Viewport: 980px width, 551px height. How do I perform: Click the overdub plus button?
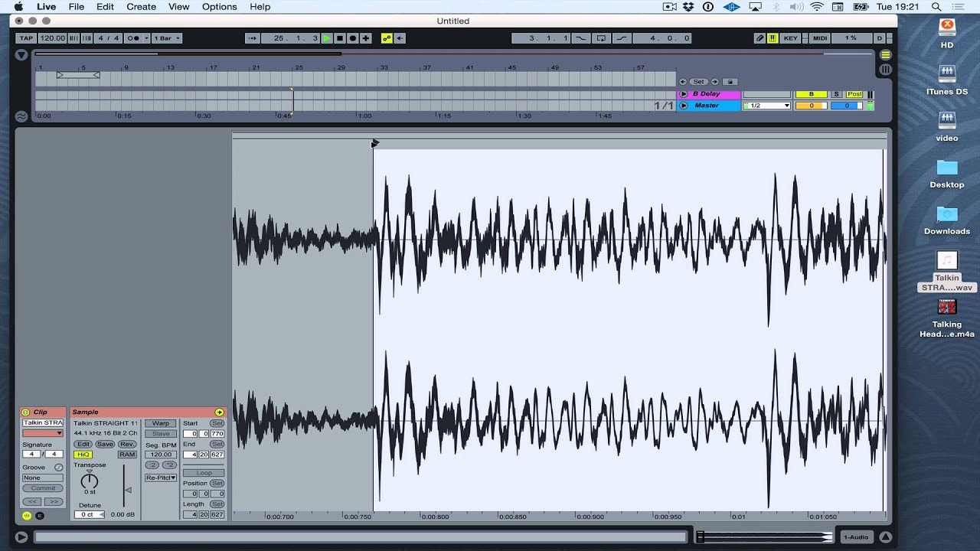coord(366,38)
